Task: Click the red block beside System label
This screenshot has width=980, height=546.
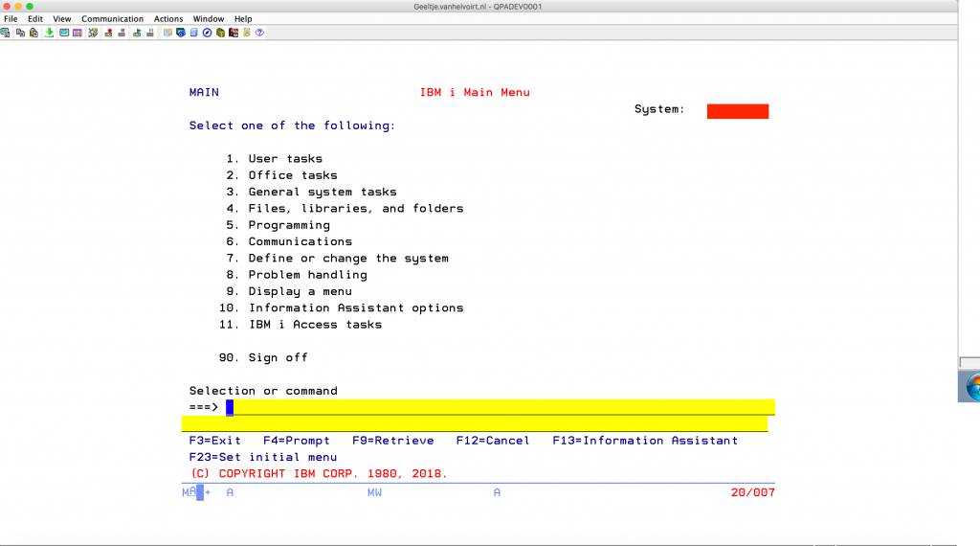Action: (x=737, y=111)
